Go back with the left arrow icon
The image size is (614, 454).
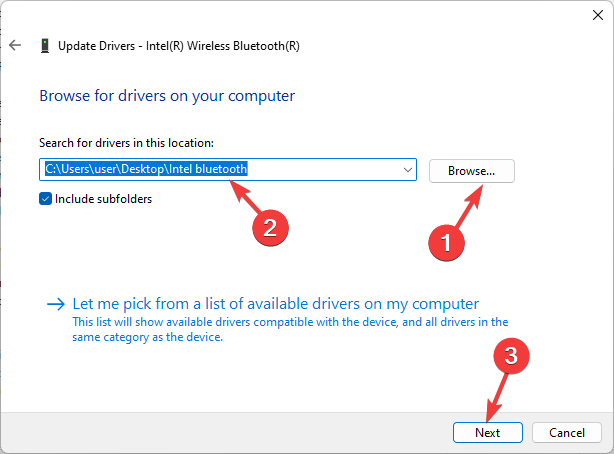pyautogui.click(x=15, y=45)
